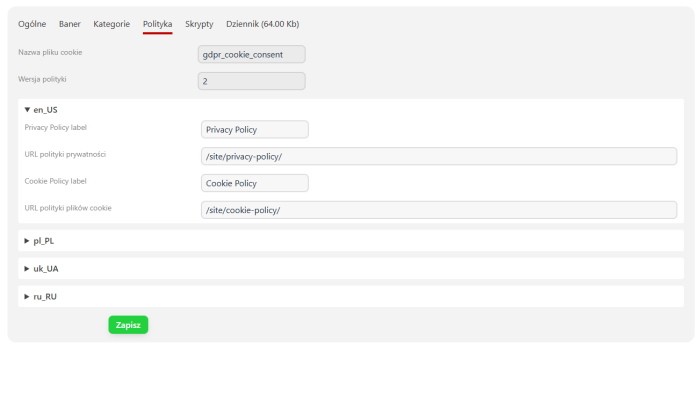Click the Privacy Policy label text input
Image resolution: width=700 pixels, height=409 pixels.
tap(254, 129)
